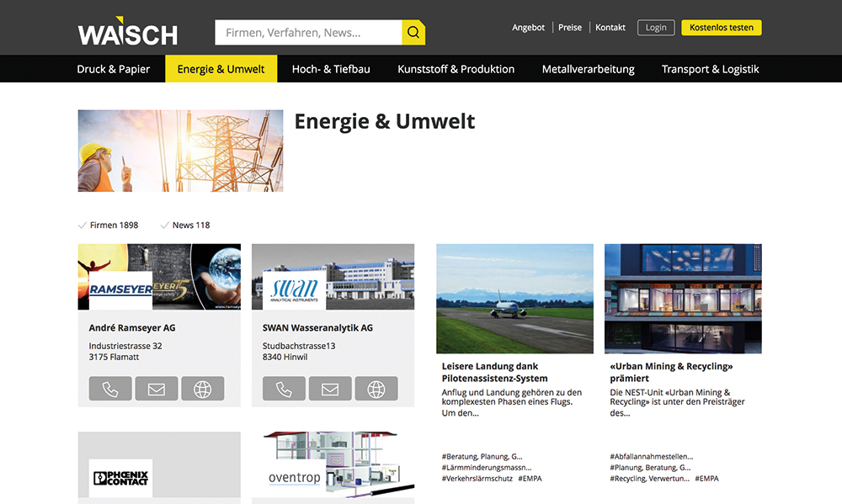Click the swan company logo

coord(294,289)
